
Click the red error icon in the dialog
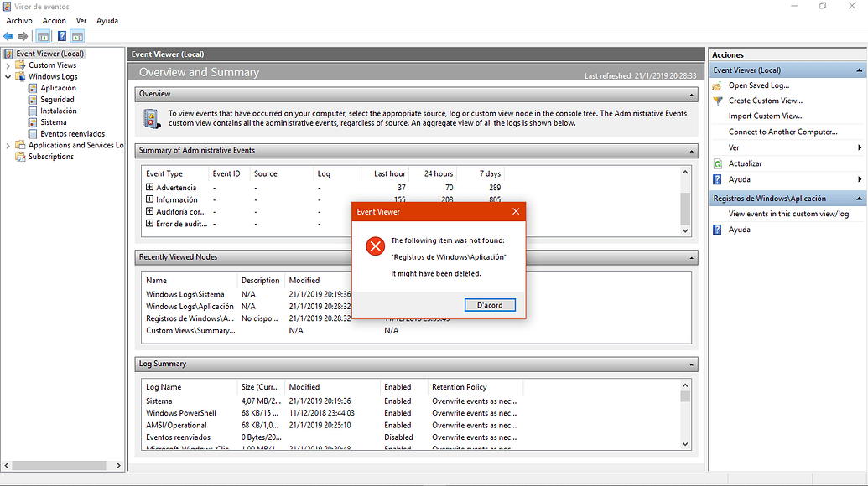point(376,246)
